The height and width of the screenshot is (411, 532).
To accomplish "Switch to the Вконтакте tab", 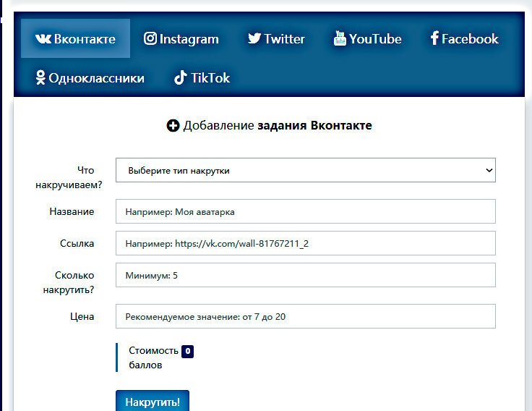I will [x=75, y=38].
